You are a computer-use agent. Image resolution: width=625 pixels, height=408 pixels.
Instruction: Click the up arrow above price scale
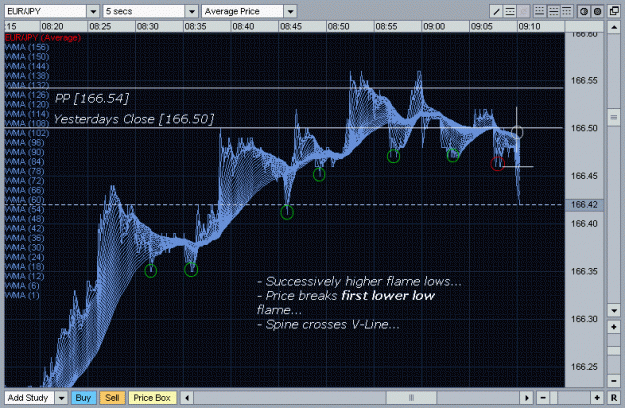tap(614, 27)
